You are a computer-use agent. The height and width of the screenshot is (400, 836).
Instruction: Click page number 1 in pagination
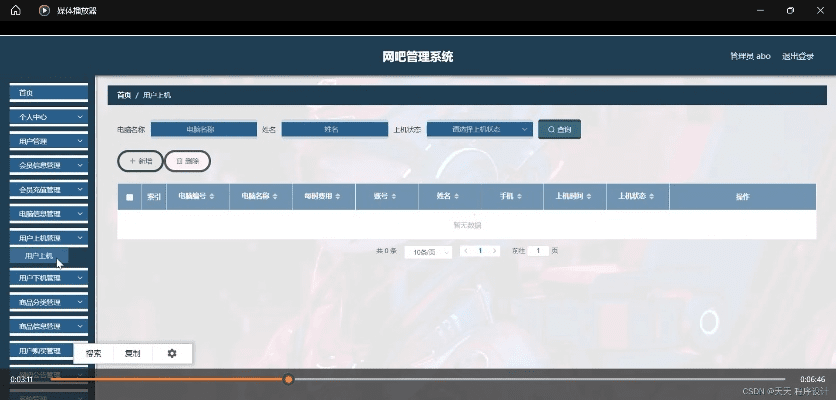click(480, 251)
